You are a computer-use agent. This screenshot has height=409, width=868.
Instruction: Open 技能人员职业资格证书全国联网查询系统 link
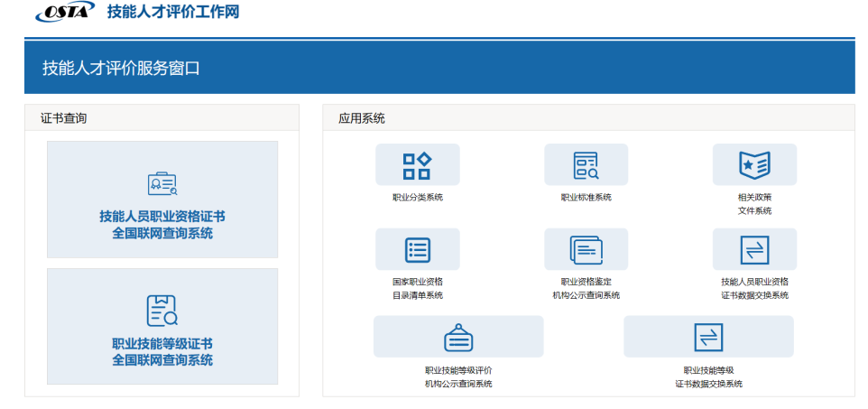point(162,225)
